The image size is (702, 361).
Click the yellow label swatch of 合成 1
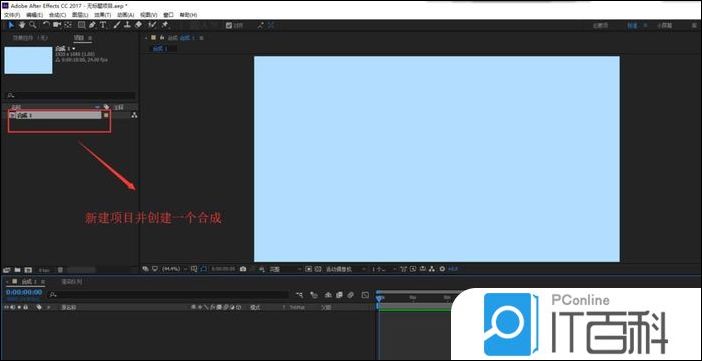tap(106, 115)
